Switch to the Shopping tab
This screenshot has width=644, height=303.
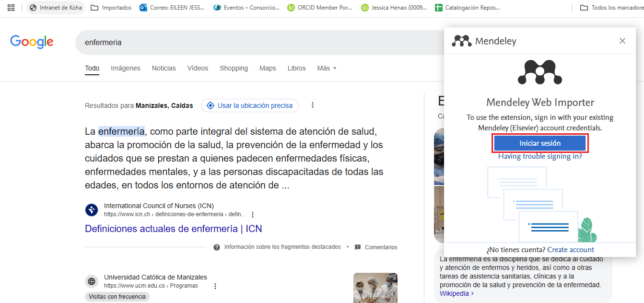tap(234, 68)
